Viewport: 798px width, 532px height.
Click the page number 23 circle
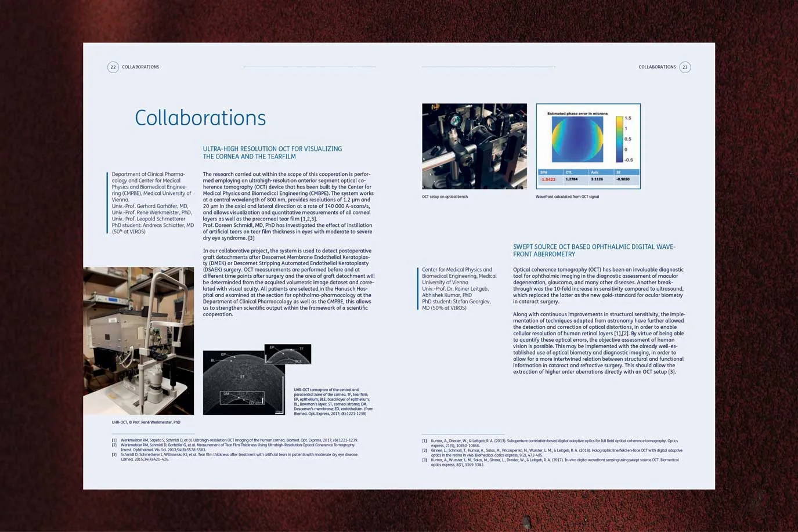pos(685,67)
